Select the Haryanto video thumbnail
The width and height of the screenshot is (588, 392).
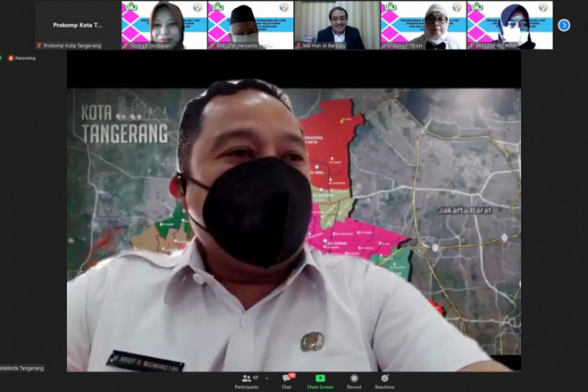[x=251, y=25]
